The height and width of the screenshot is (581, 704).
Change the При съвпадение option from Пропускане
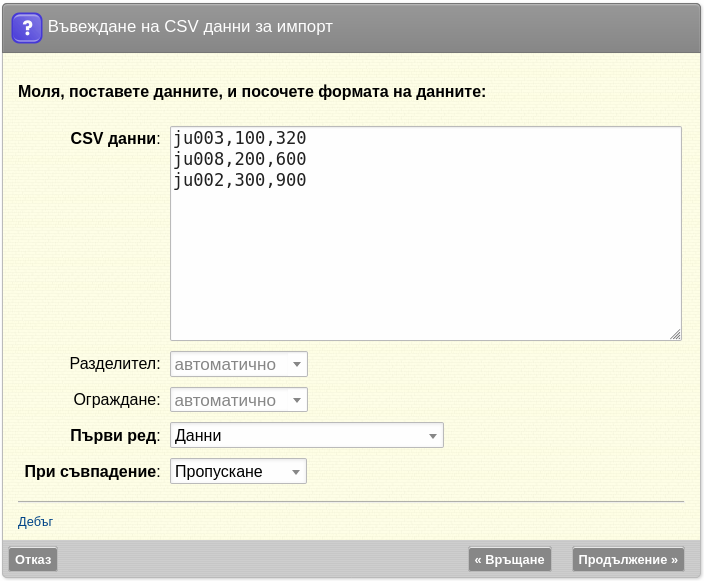[x=238, y=471]
